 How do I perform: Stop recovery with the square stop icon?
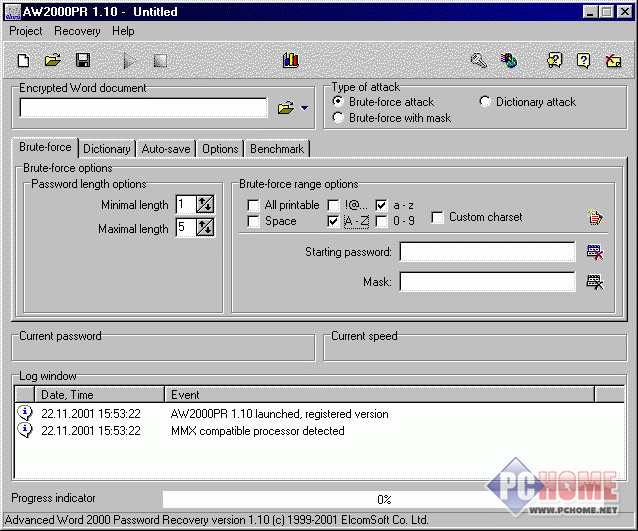[x=160, y=61]
